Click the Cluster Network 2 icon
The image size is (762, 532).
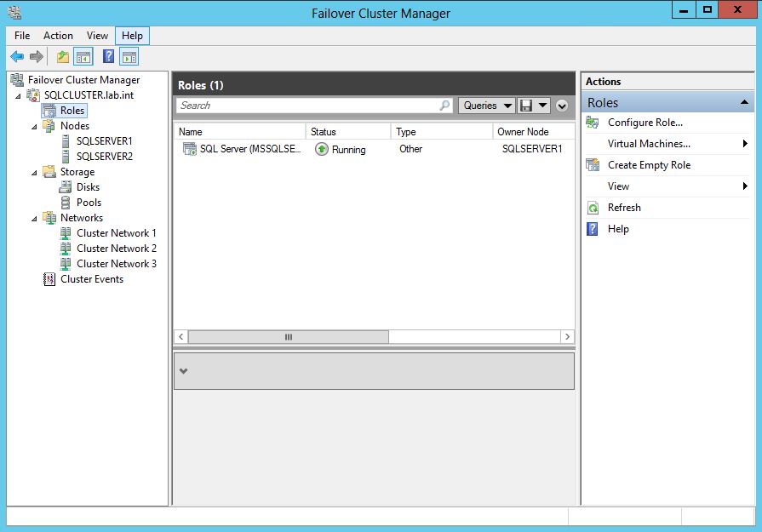coord(66,249)
